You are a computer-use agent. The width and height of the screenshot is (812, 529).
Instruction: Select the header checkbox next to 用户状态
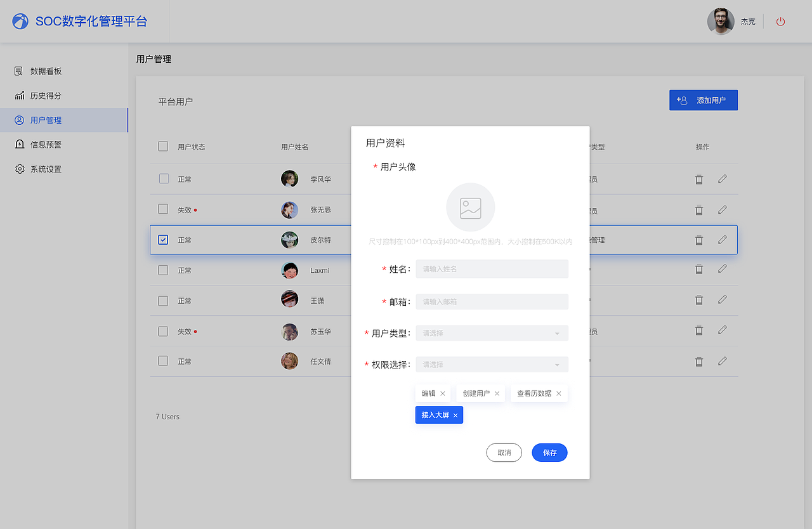click(162, 146)
